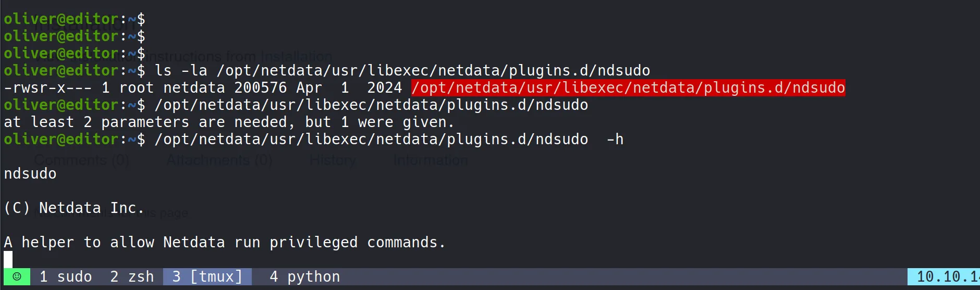The height and width of the screenshot is (290, 980).
Task: Open the faint Installation link behind the terminal
Action: pos(296,56)
